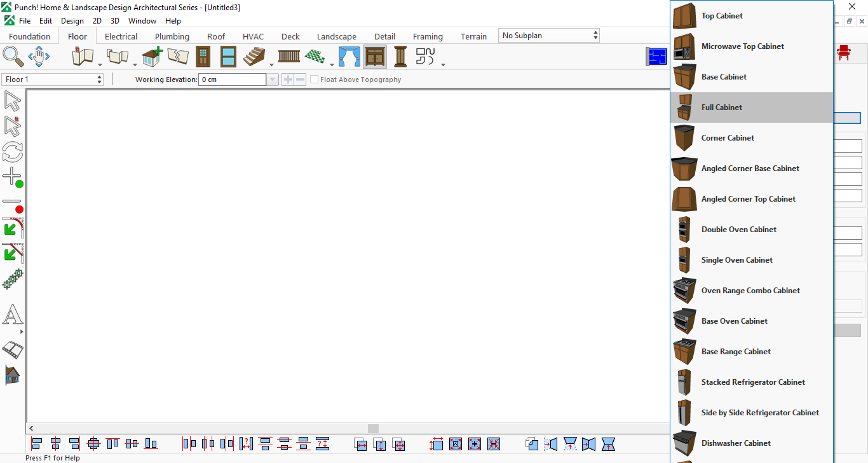Choose the green checkered Flooring tool
This screenshot has height=463, width=868.
click(315, 57)
